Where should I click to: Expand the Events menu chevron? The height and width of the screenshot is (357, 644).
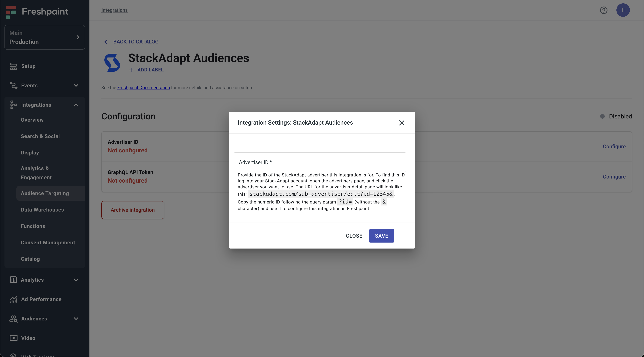point(76,86)
